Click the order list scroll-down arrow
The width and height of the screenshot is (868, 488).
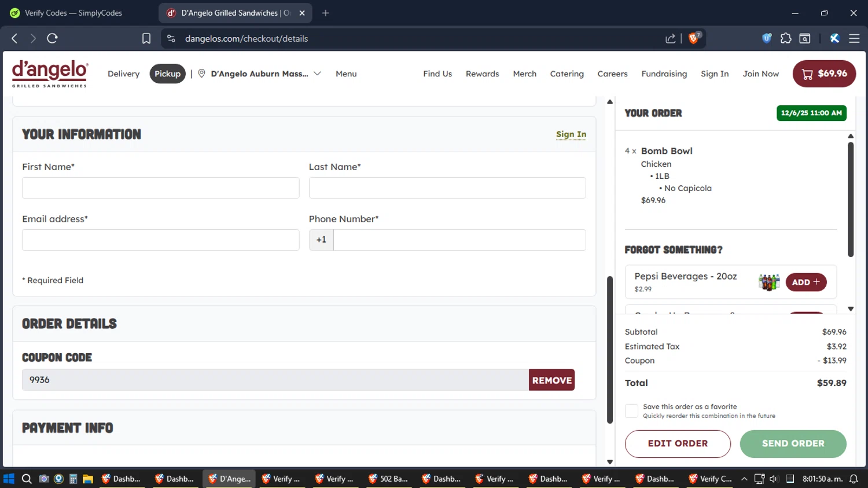(x=851, y=309)
